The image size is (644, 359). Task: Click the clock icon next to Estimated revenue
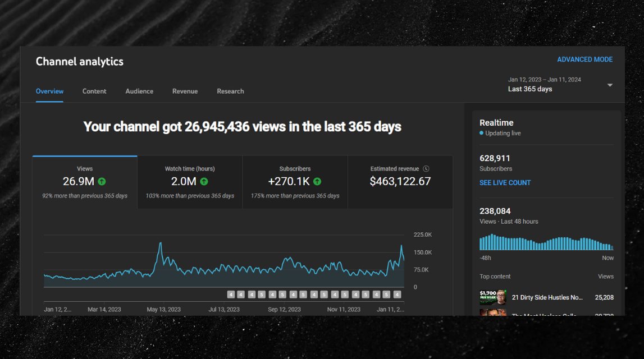pyautogui.click(x=426, y=169)
